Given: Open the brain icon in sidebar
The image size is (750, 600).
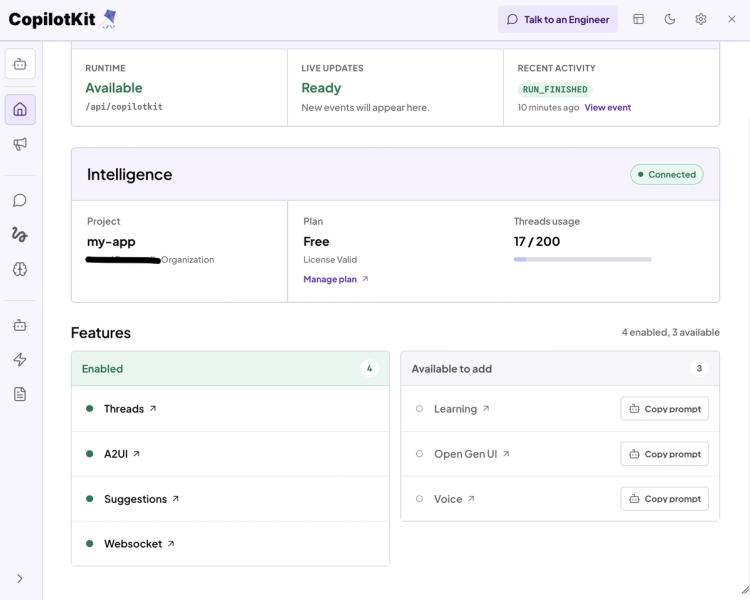Looking at the screenshot, I should [x=20, y=269].
